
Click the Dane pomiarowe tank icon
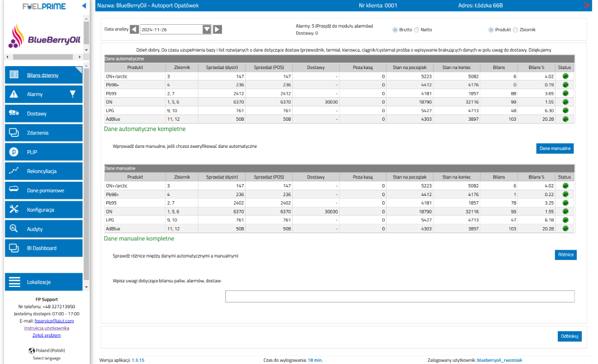(14, 189)
